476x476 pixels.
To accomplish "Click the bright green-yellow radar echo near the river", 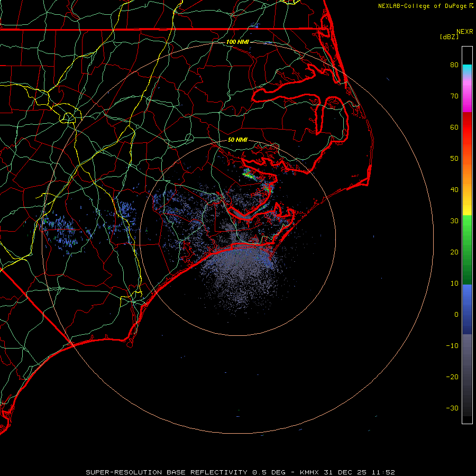I will pos(249,174).
